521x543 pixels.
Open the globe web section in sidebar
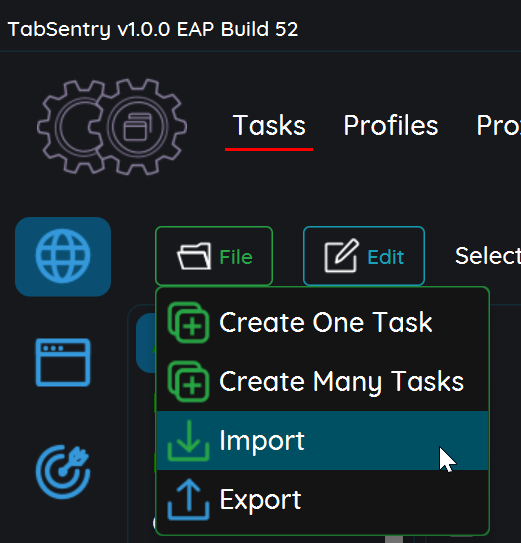pyautogui.click(x=63, y=257)
